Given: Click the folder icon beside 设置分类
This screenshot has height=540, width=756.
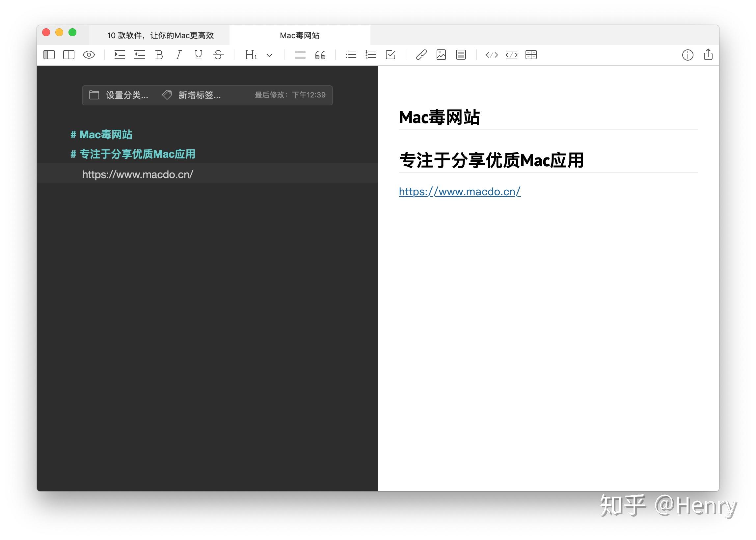Looking at the screenshot, I should 94,95.
